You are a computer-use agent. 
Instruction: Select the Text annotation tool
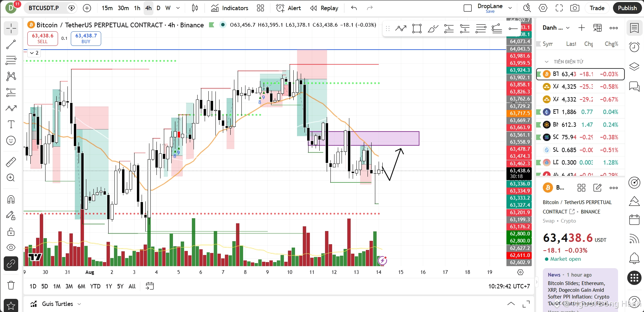pos(11,124)
